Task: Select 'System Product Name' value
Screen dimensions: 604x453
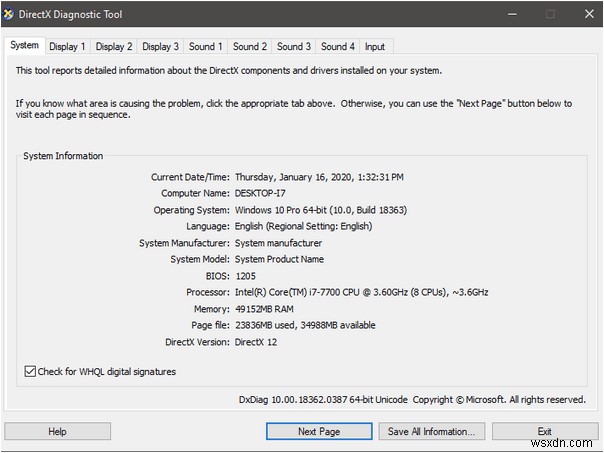Action: 279,259
